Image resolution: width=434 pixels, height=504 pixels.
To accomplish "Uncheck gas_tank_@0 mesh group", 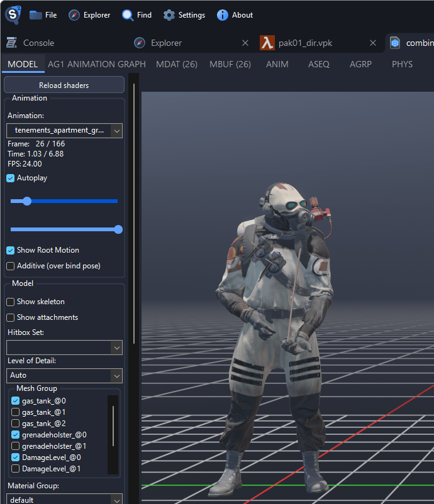I will click(x=15, y=400).
